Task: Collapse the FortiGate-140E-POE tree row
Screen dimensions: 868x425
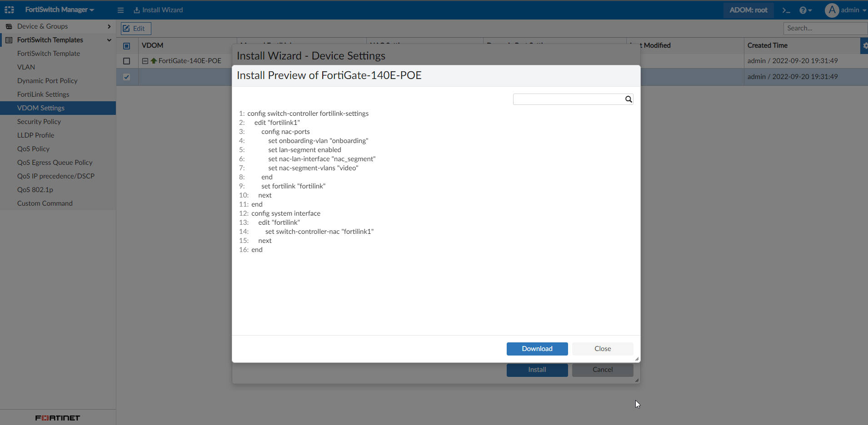Action: tap(145, 61)
